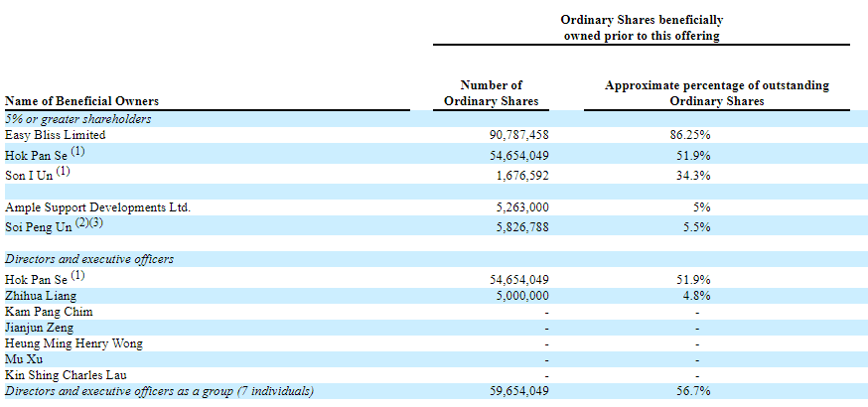
Task: Click the Easy Bliss Limited row name
Action: tap(56, 134)
